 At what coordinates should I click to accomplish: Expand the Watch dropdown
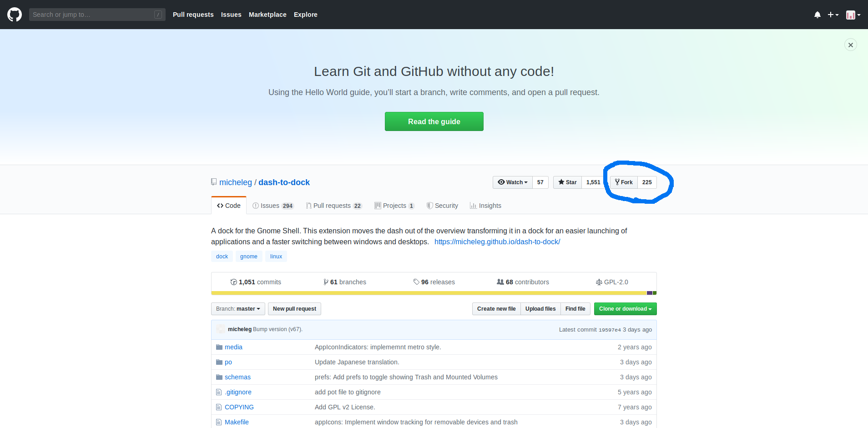tap(513, 182)
